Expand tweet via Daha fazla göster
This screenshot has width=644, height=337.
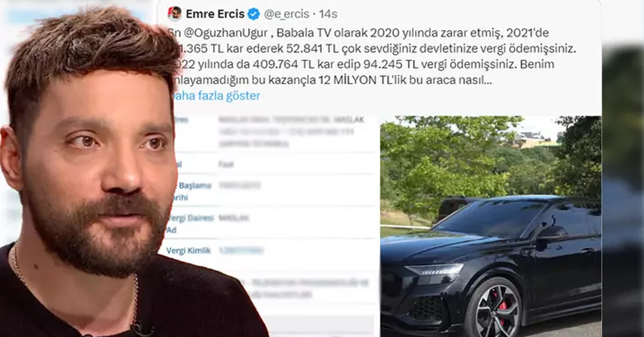click(215, 96)
